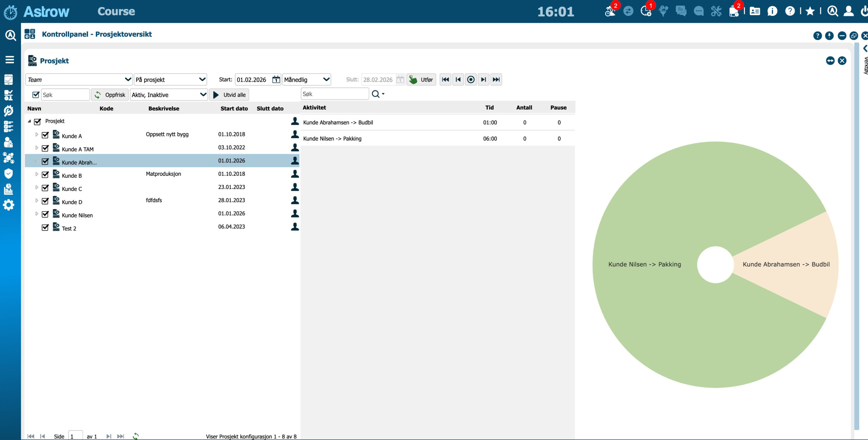Click the current period circle button

pos(471,79)
